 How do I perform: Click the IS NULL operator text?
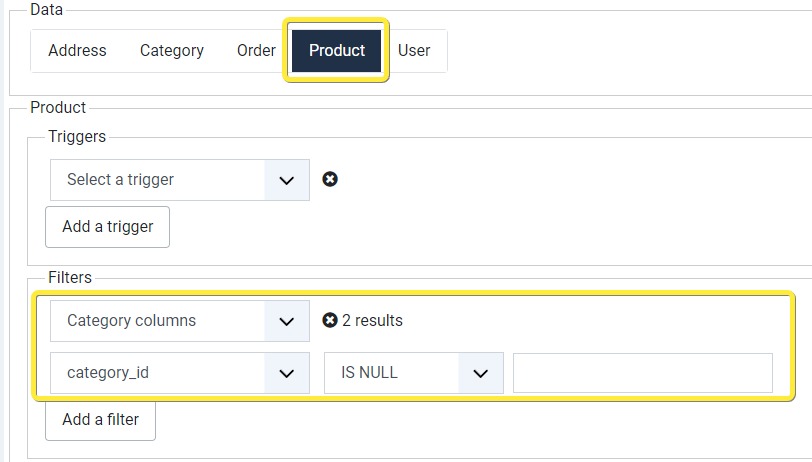click(x=369, y=372)
